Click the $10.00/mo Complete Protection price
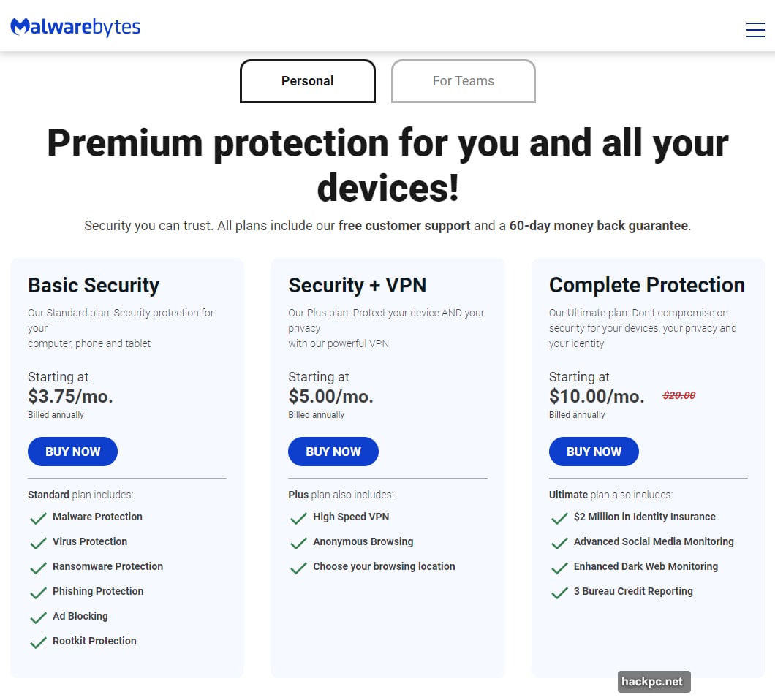 (596, 396)
